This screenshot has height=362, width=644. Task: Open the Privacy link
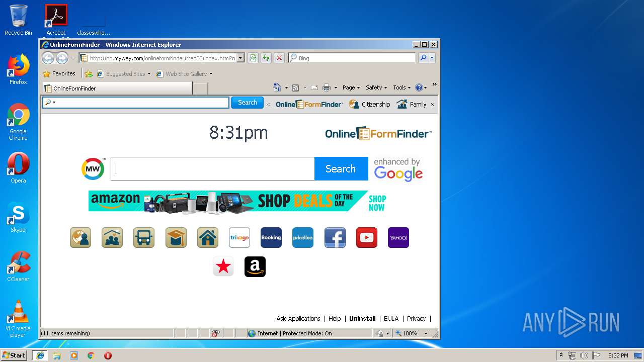(x=416, y=319)
